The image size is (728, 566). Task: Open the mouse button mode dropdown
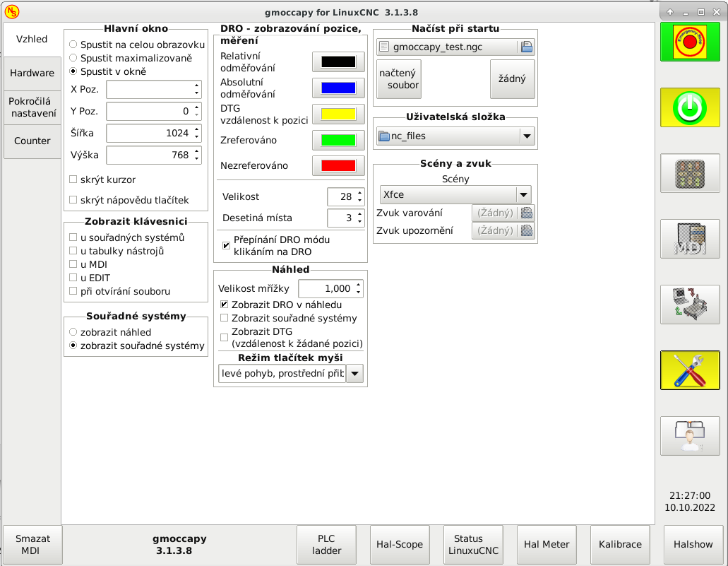(x=354, y=374)
